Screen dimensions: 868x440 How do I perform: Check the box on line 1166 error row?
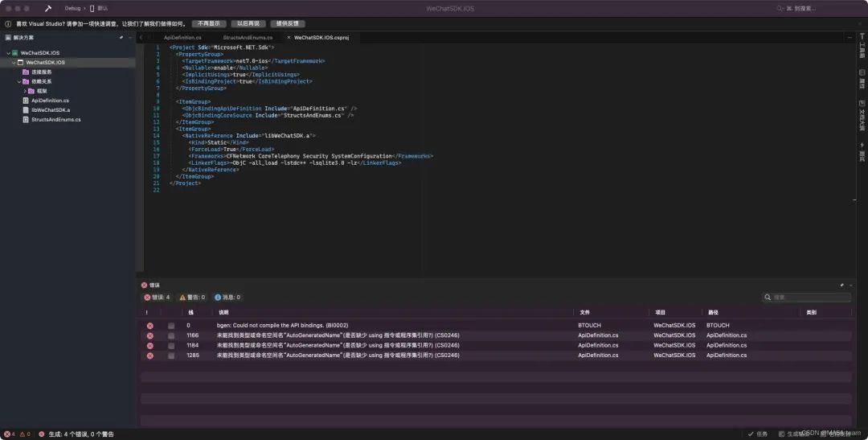pos(171,335)
